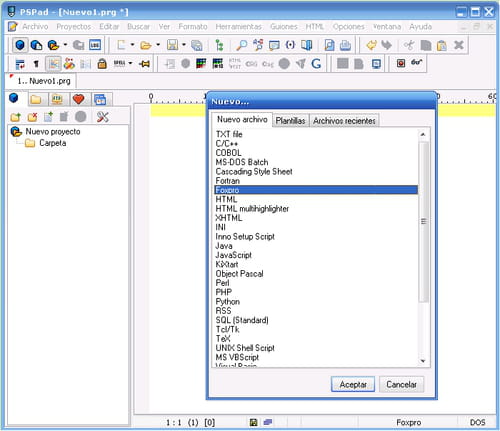Click the blue project icon in the top toolbar
Viewport: 500px width, 431px height.
20,45
